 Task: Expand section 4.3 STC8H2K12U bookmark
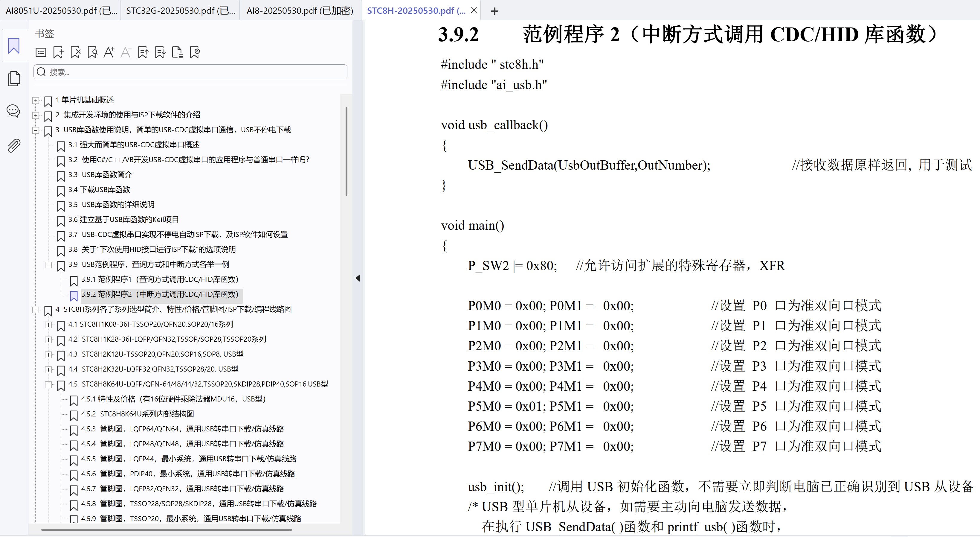[48, 355]
